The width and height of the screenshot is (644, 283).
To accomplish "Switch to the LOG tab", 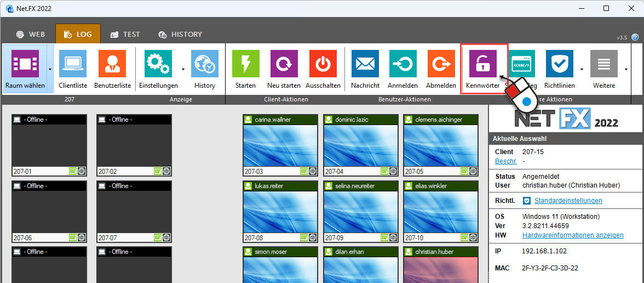I will [78, 34].
